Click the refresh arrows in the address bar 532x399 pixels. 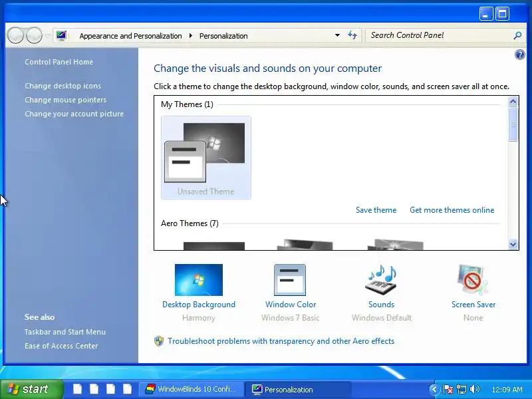(352, 35)
